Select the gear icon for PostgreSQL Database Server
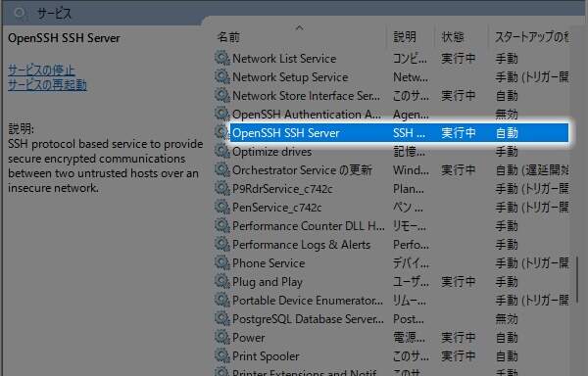 point(222,319)
